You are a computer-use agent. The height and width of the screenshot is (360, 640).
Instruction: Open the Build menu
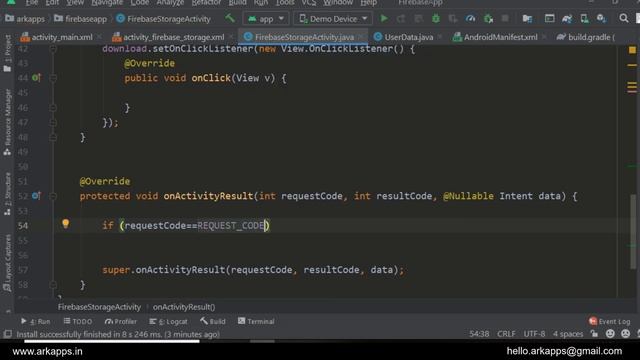(x=237, y=3)
